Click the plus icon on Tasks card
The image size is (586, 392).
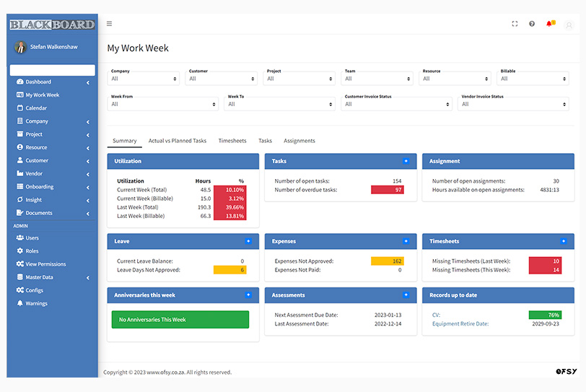click(x=406, y=161)
